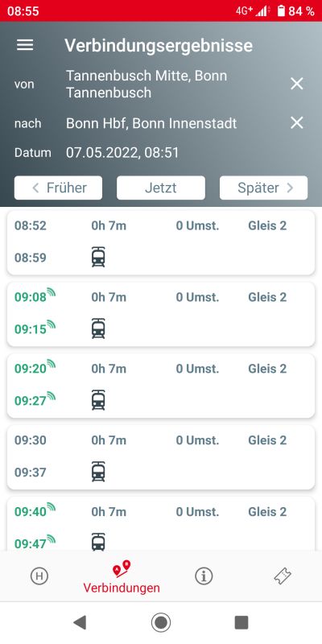This screenshot has width=322, height=644.
Task: Tap the Android back navigation button
Action: pos(80,622)
